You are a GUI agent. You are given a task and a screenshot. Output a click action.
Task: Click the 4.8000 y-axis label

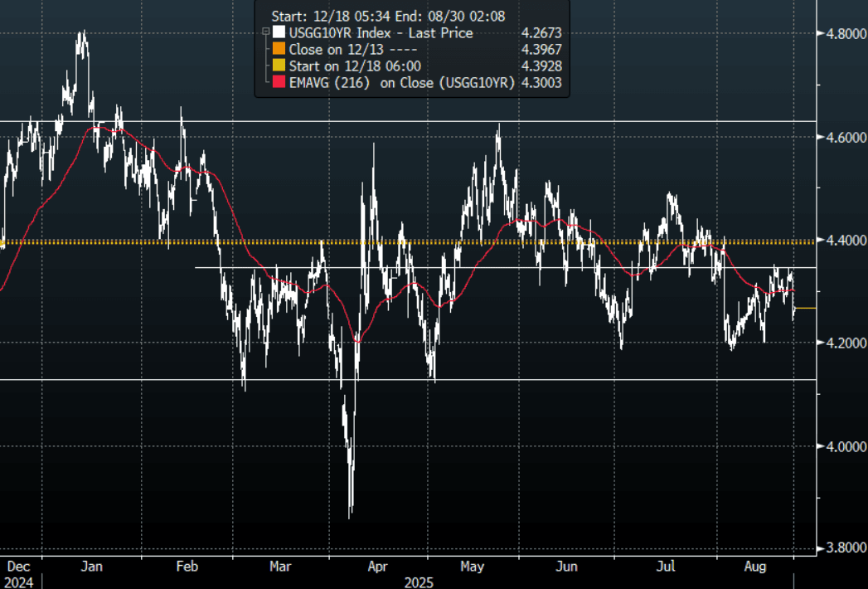[846, 34]
